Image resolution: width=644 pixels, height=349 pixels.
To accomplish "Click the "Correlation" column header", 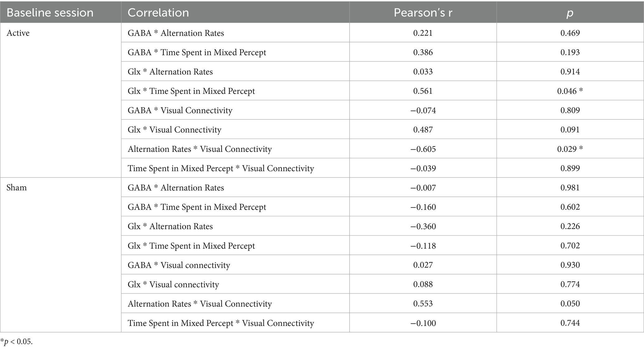I will coord(158,13).
